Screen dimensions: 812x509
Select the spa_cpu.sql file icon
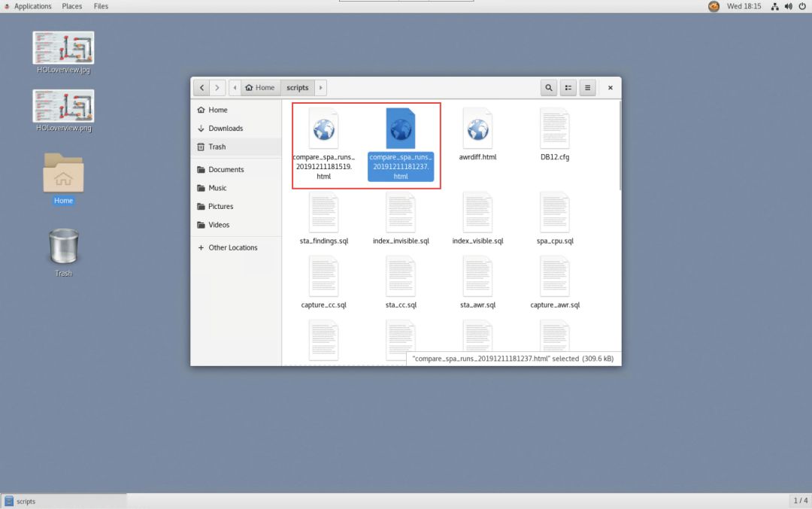[x=555, y=212]
